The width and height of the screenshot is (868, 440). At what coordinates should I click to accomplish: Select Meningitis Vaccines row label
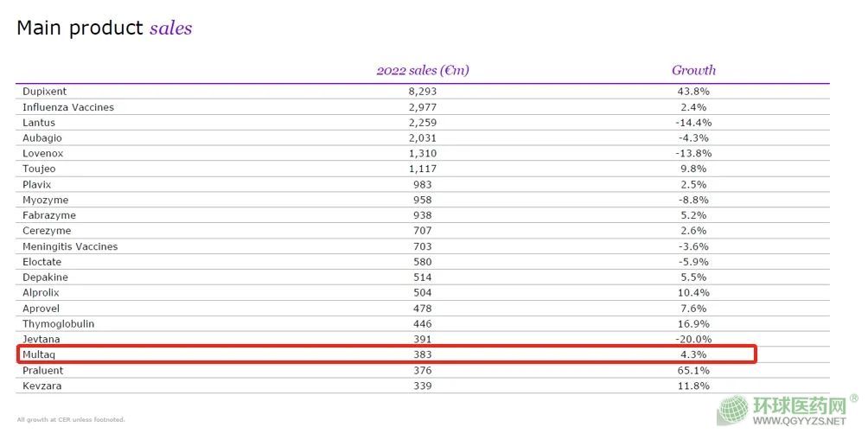coord(70,246)
